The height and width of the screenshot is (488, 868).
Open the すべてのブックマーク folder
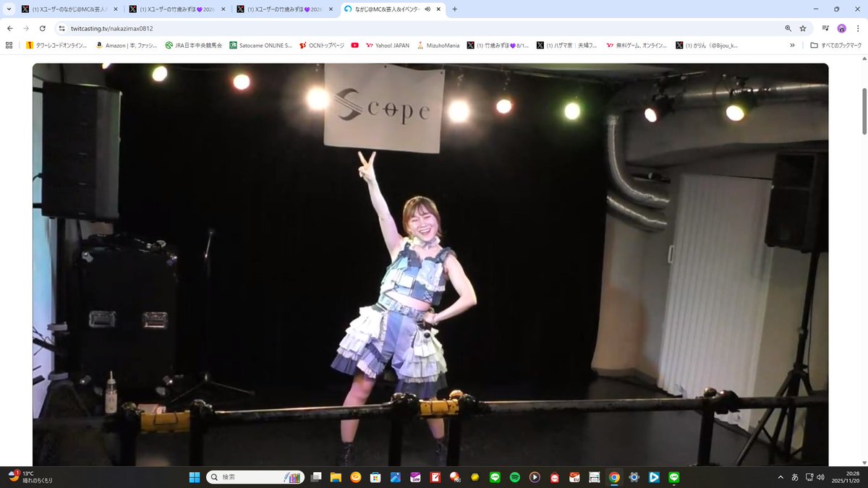(836, 45)
